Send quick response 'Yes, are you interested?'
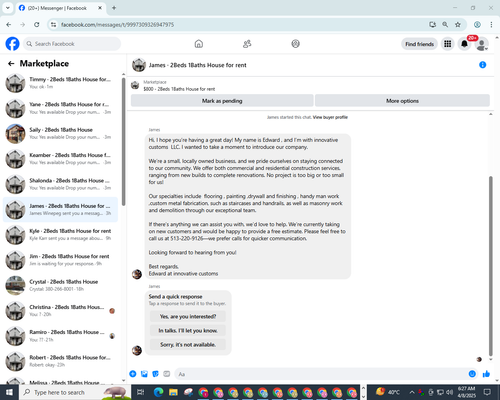 click(x=188, y=316)
